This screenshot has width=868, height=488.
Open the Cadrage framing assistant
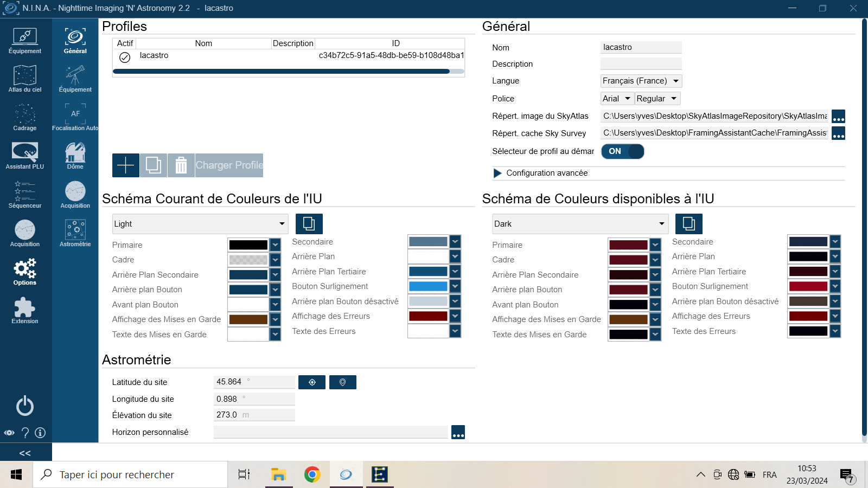25,118
